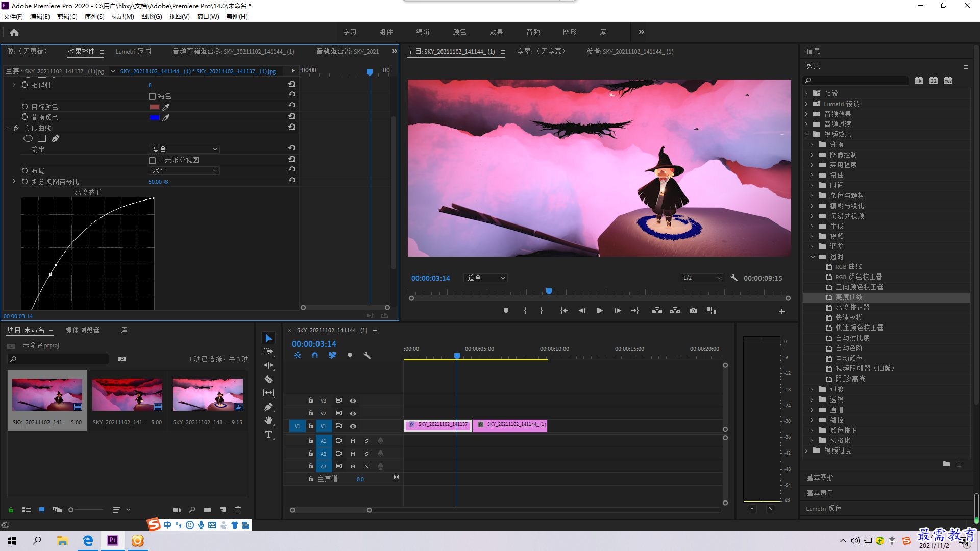Open the 输出 dropdown showing 复合
This screenshot has height=551, width=980.
tap(184, 149)
